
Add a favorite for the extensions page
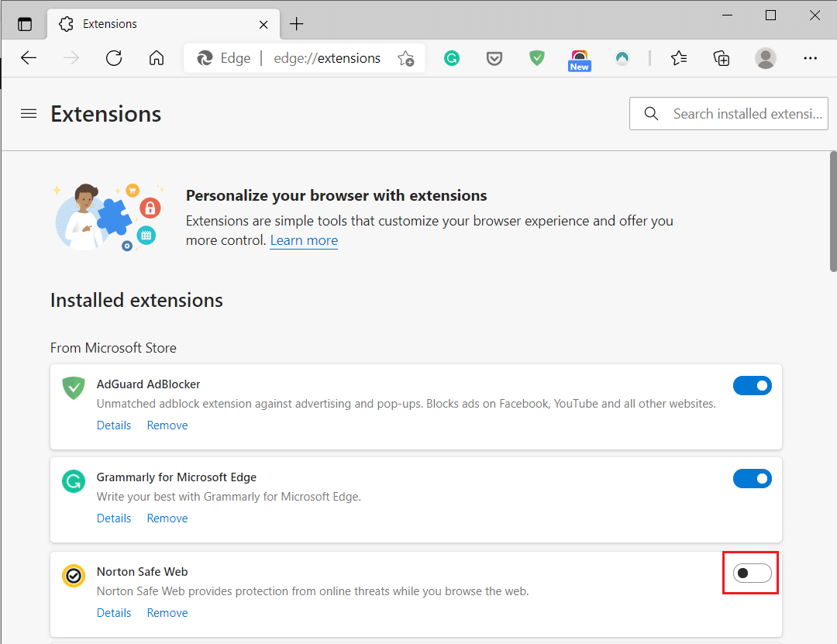point(406,58)
